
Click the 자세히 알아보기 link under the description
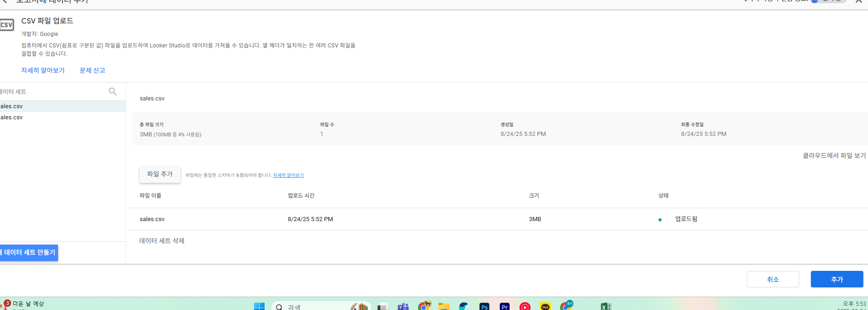pyautogui.click(x=43, y=70)
